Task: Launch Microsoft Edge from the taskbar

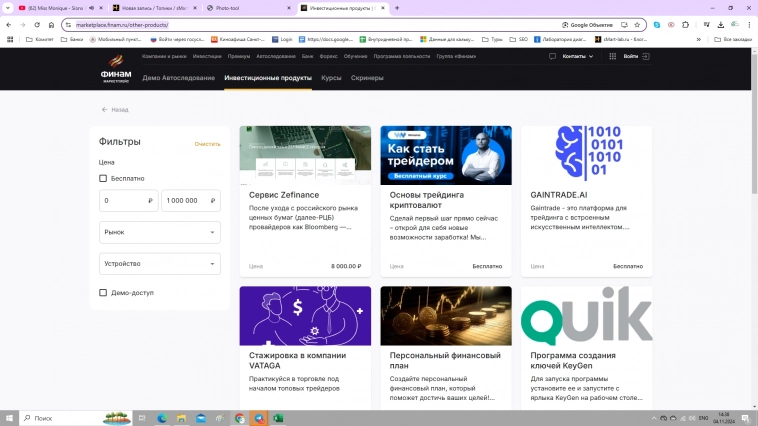Action: pyautogui.click(x=161, y=418)
